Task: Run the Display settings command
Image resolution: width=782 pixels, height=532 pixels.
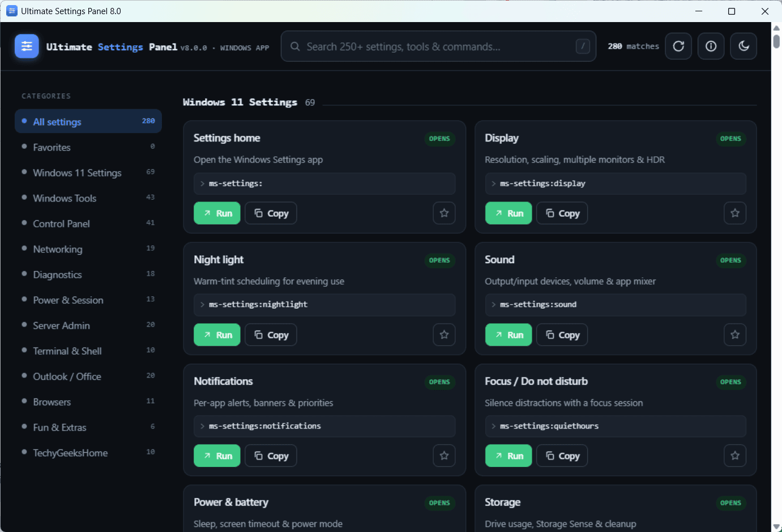Action: coord(508,213)
